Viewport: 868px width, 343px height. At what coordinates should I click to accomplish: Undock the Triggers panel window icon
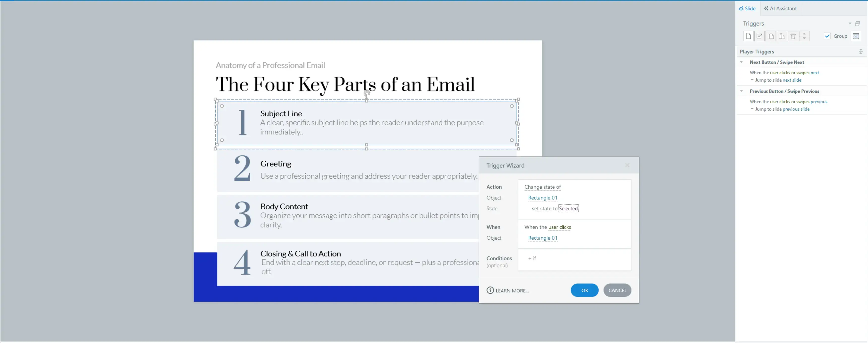(x=858, y=24)
